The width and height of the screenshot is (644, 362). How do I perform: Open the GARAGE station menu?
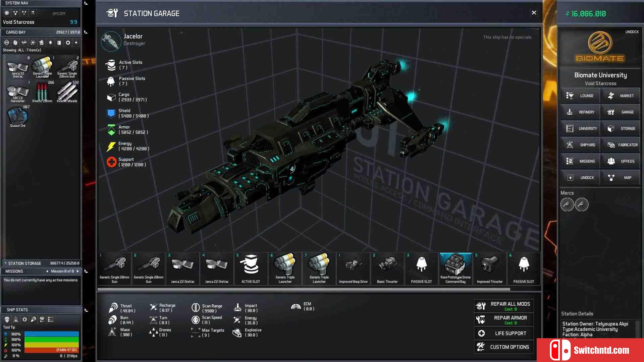click(621, 112)
